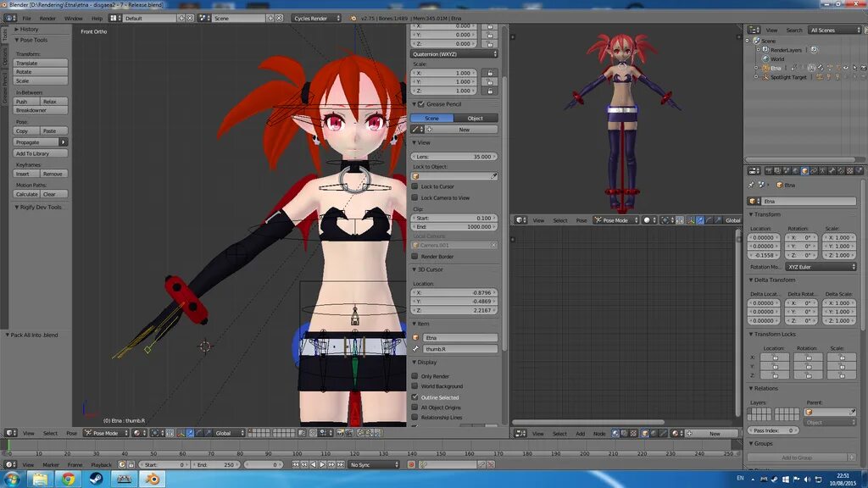Image resolution: width=868 pixels, height=488 pixels.
Task: Click Blender icon in taskbar
Action: tap(152, 479)
